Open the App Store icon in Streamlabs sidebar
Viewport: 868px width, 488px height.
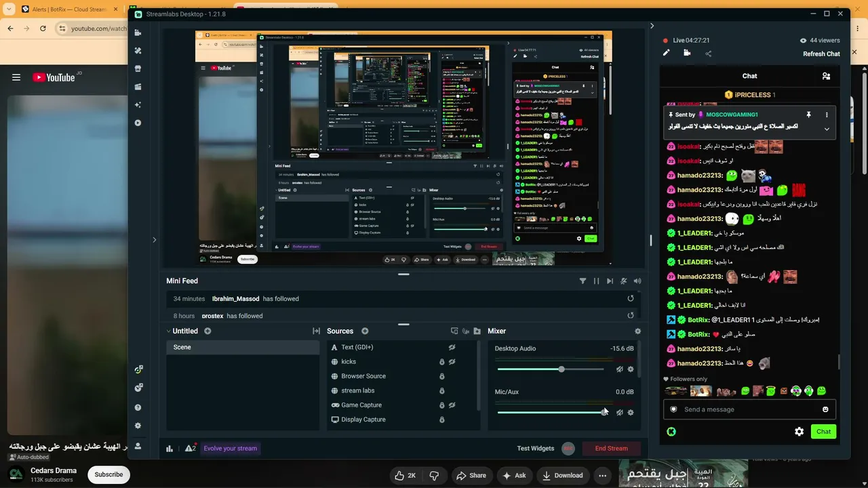[x=138, y=68]
